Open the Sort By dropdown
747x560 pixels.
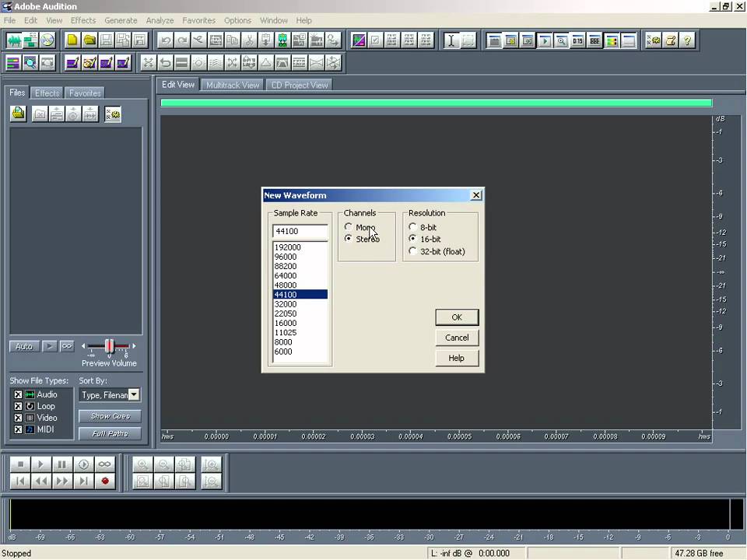pyautogui.click(x=134, y=394)
